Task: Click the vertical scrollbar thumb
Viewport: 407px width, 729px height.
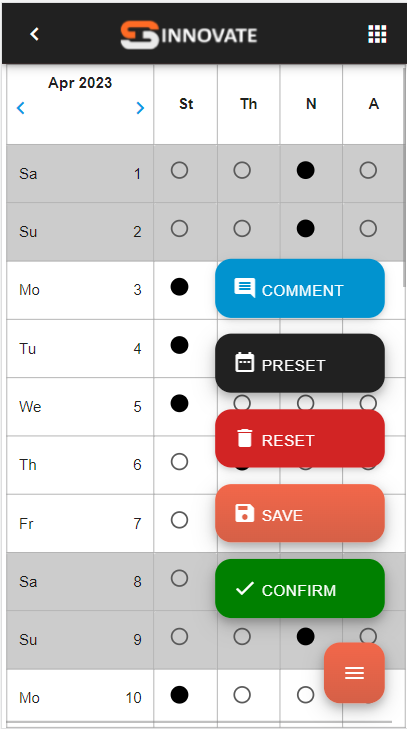Action: click(x=405, y=177)
